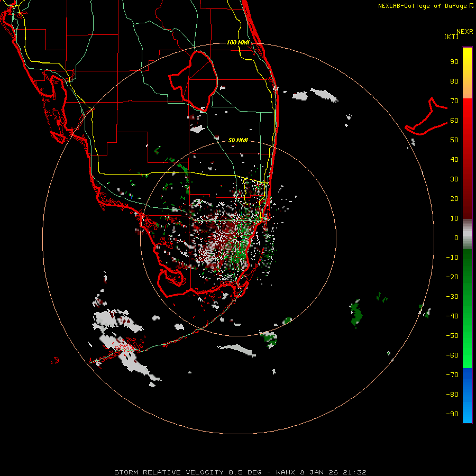
Task: Click the -70 value on the velocity scale
Action: click(452, 375)
